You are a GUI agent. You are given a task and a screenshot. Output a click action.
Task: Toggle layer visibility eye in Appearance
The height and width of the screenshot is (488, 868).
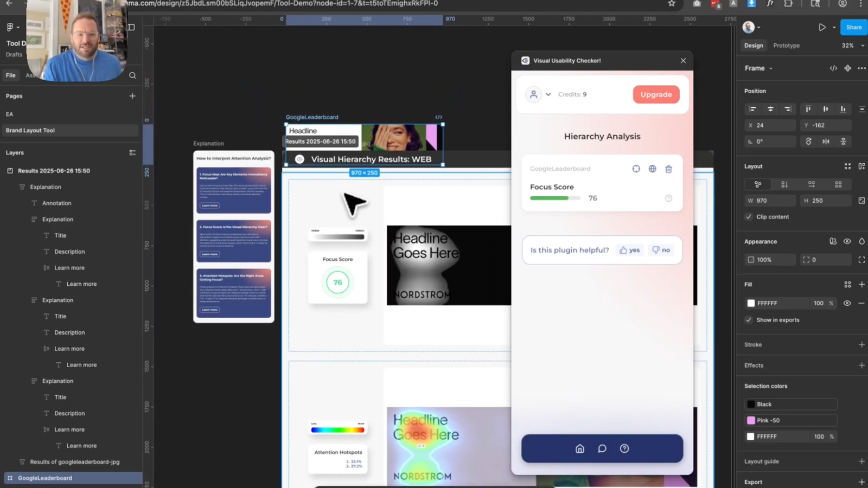click(847, 242)
